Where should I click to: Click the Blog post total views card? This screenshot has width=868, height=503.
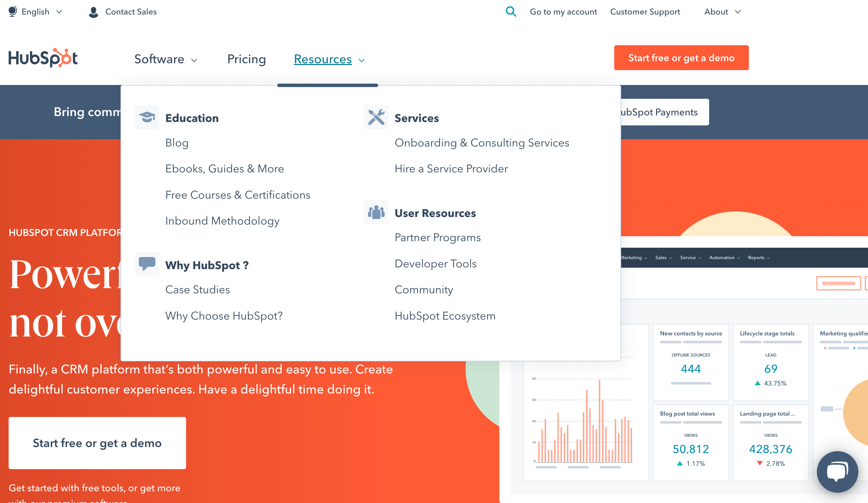(691, 443)
